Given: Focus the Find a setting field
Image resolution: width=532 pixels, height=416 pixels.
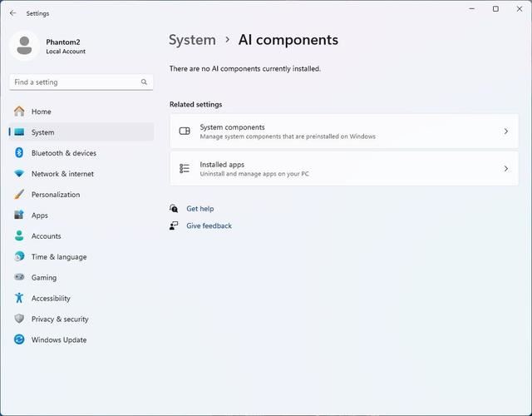Looking at the screenshot, I should pyautogui.click(x=75, y=82).
